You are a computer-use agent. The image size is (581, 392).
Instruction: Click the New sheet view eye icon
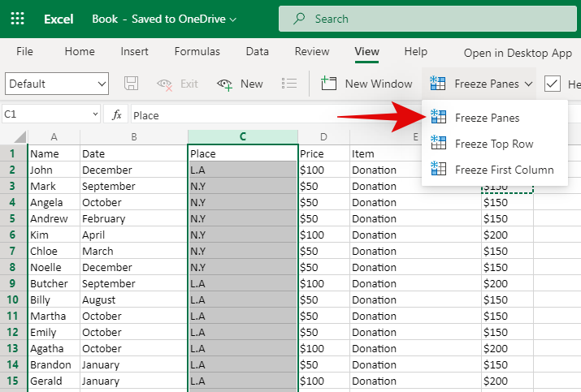click(226, 84)
